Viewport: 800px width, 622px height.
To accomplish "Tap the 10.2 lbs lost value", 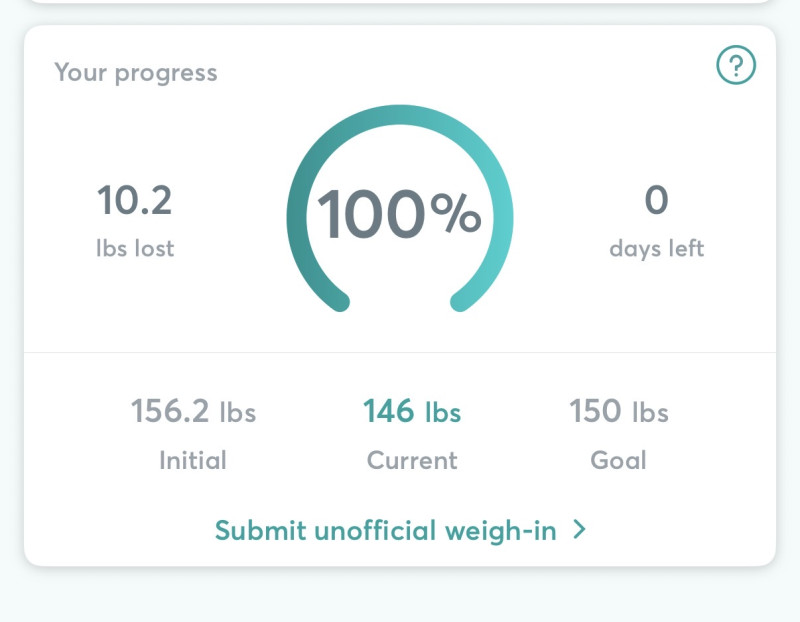I will tap(134, 201).
